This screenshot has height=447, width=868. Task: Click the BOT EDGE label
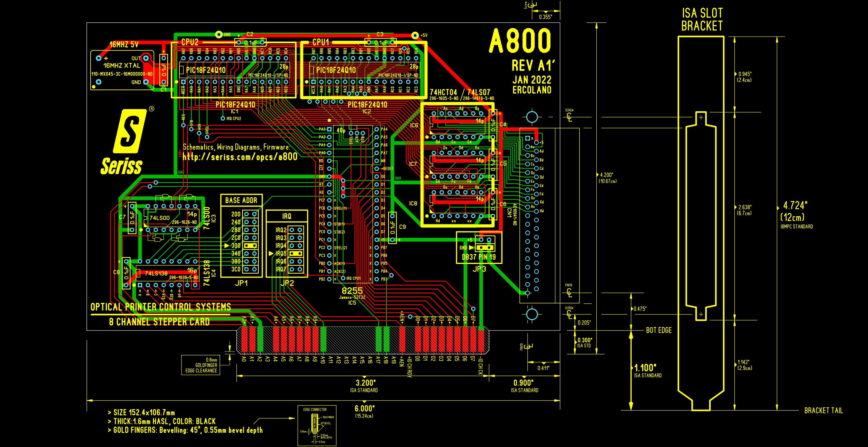click(x=659, y=330)
